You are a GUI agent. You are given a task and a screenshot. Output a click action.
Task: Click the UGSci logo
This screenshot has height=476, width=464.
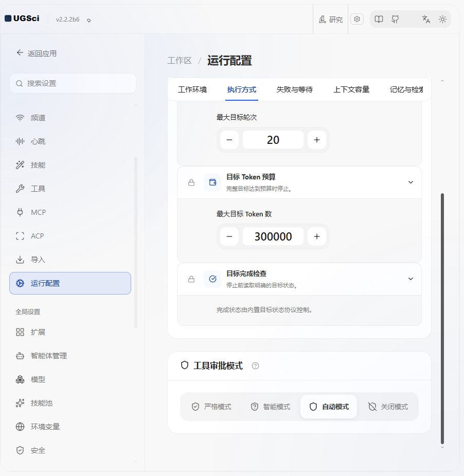click(x=22, y=19)
